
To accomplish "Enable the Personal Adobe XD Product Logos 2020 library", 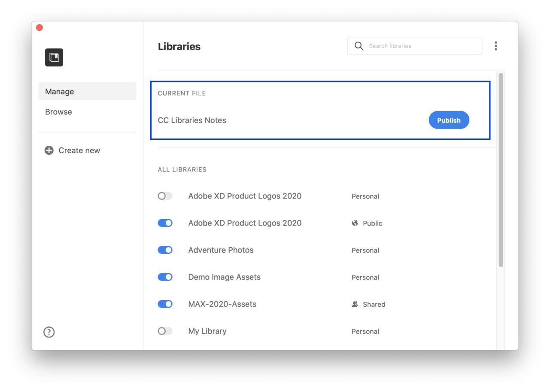I will tap(165, 196).
